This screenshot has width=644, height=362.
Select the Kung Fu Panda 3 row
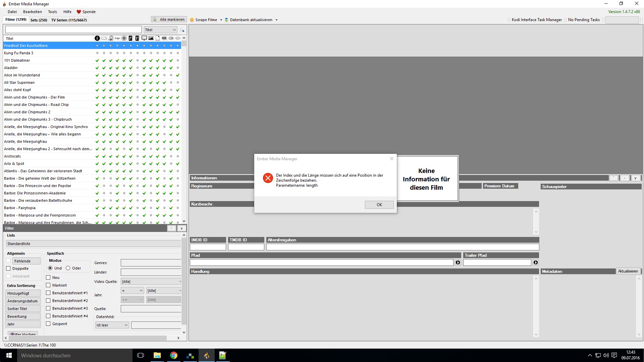(92, 53)
